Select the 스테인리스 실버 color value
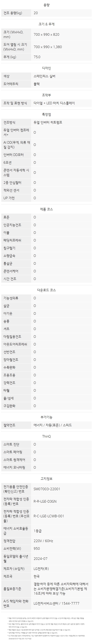This screenshot has width=93, height=644. click(x=44, y=76)
